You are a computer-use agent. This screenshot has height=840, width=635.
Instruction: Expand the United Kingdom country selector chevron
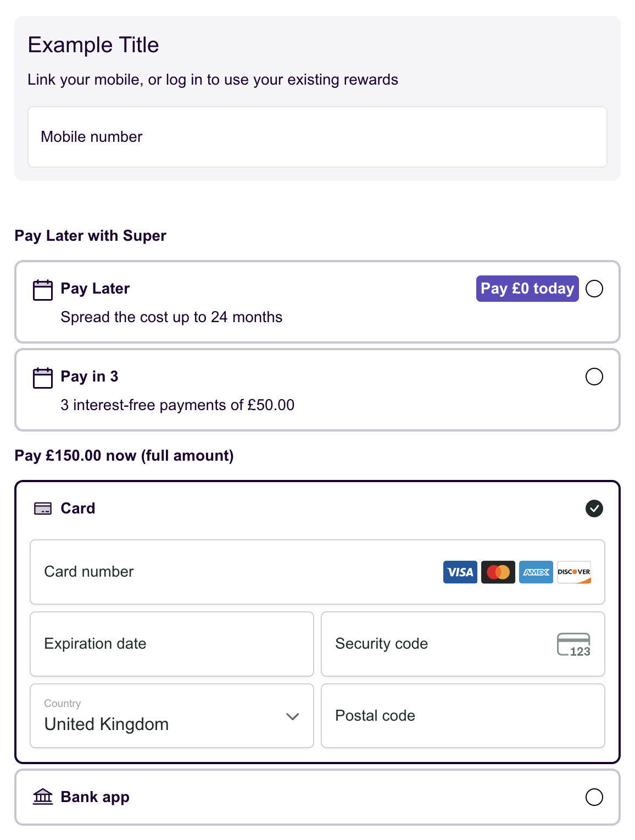(292, 717)
